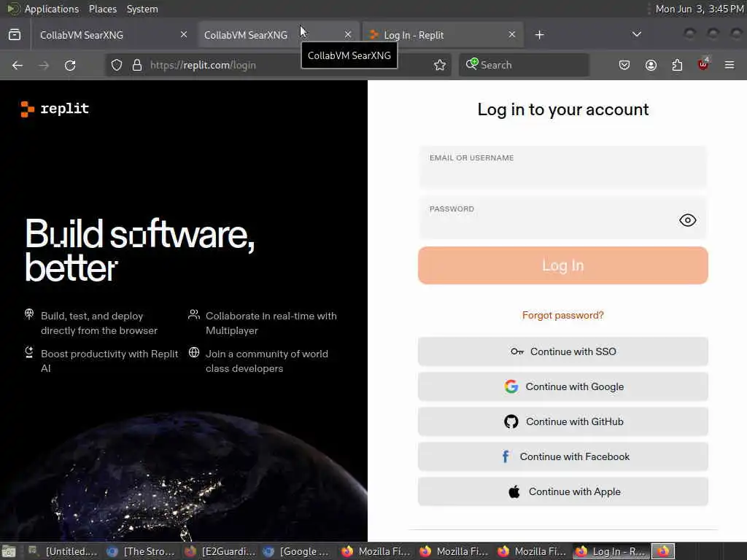
Task: Choose Continue with Facebook
Action: 562,456
